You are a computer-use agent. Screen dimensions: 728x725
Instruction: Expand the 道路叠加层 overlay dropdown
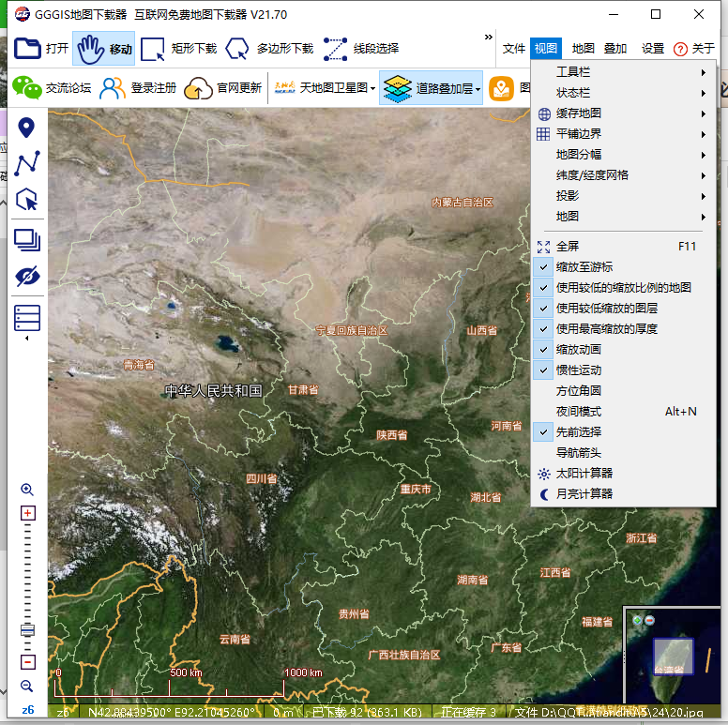click(432, 89)
